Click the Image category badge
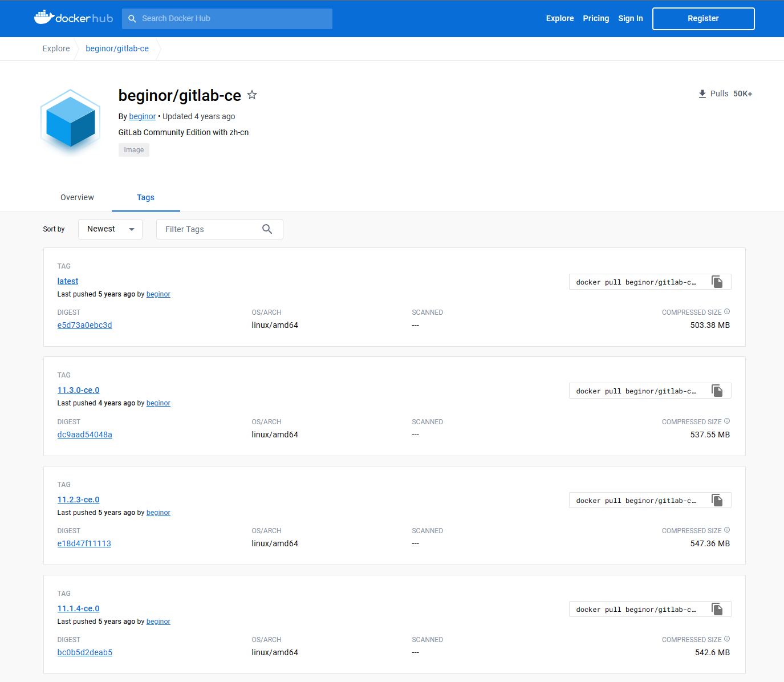Viewport: 784px width, 682px height. point(134,150)
